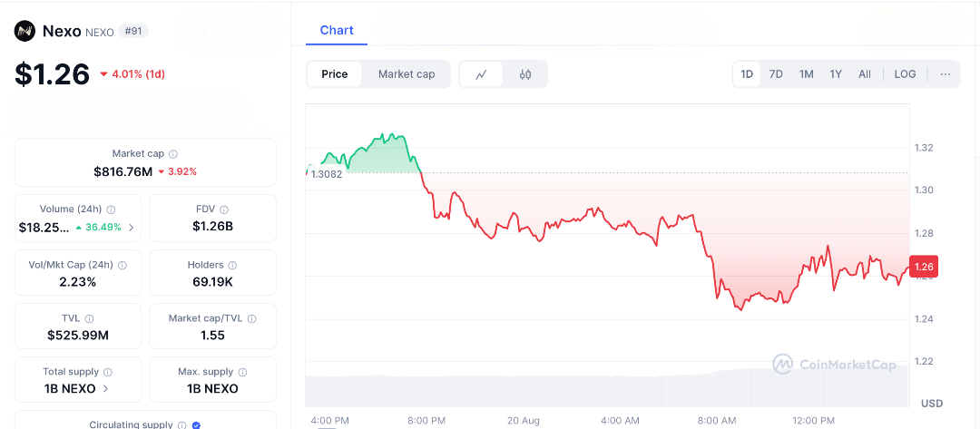Select the 1Y time range

click(x=836, y=74)
